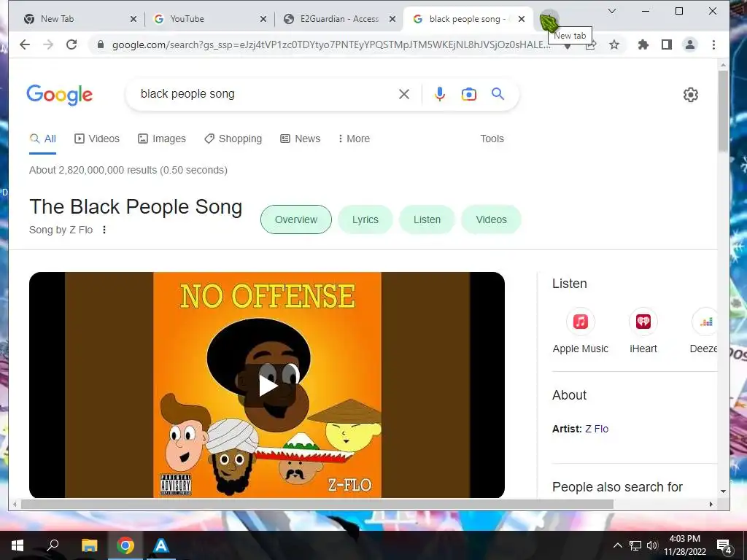Image resolution: width=747 pixels, height=560 pixels.
Task: Go forward with the forward arrow
Action: 48,44
